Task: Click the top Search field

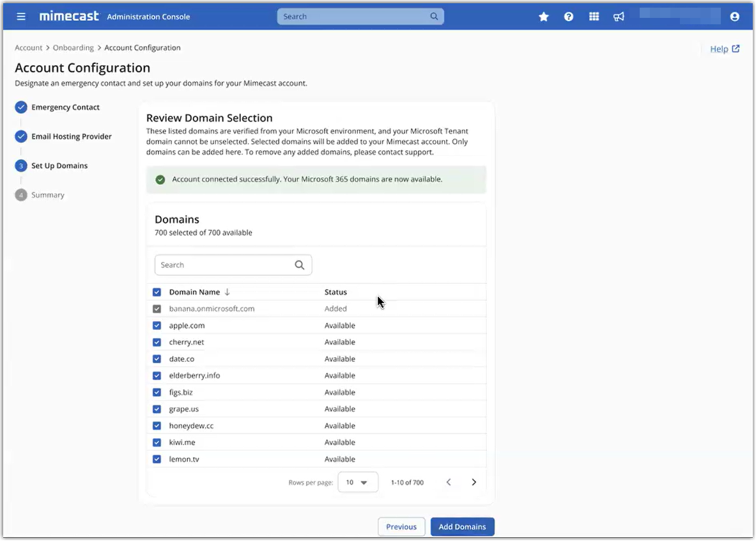Action: tap(355, 17)
